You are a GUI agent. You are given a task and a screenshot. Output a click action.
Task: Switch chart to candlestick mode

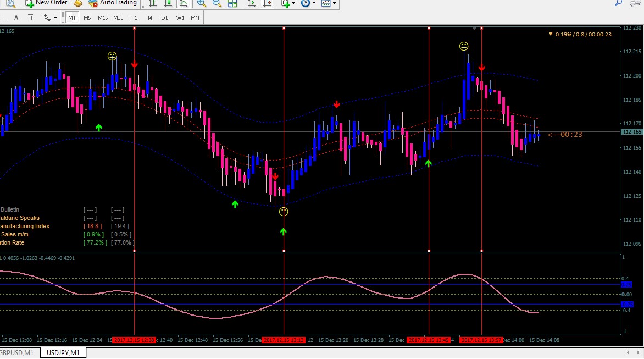(168, 3)
